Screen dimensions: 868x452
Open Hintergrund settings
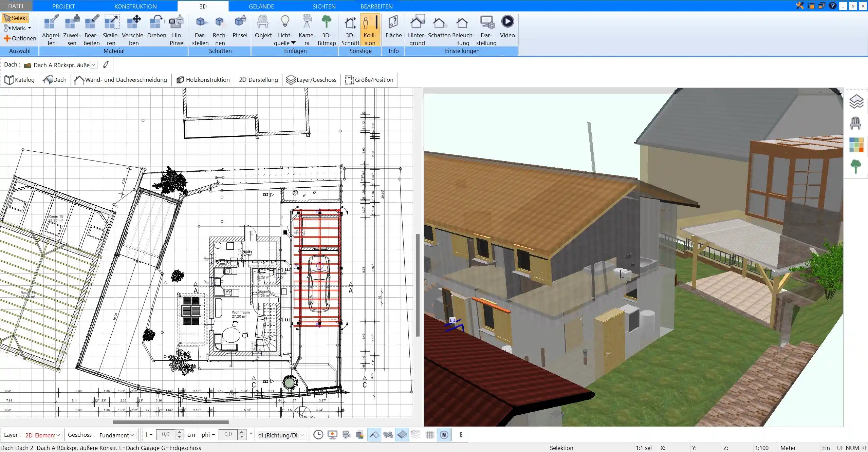(x=417, y=30)
